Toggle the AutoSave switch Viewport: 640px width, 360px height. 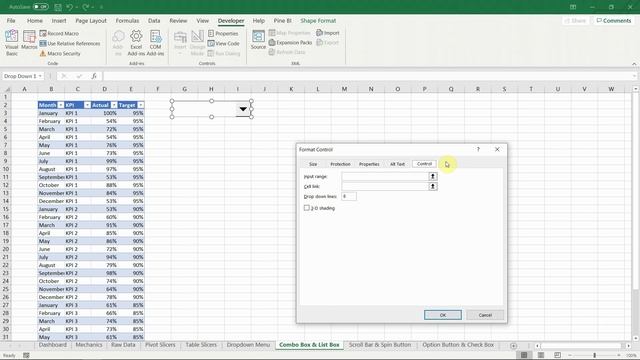40,7
